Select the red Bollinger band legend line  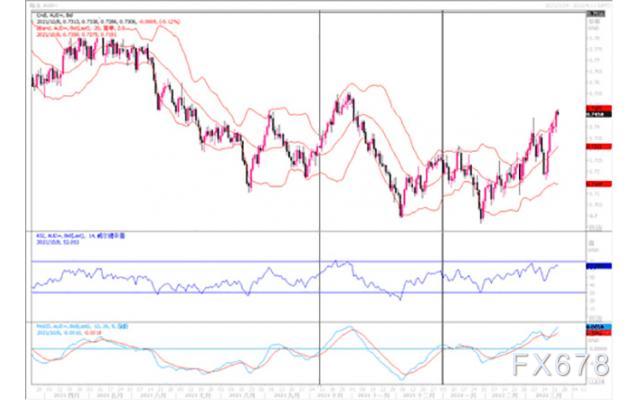click(81, 28)
